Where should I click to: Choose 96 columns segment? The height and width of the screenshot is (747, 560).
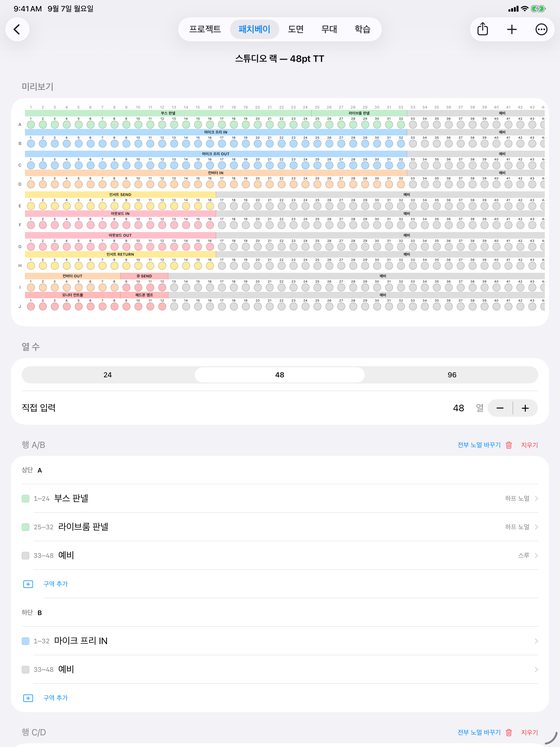pos(452,375)
